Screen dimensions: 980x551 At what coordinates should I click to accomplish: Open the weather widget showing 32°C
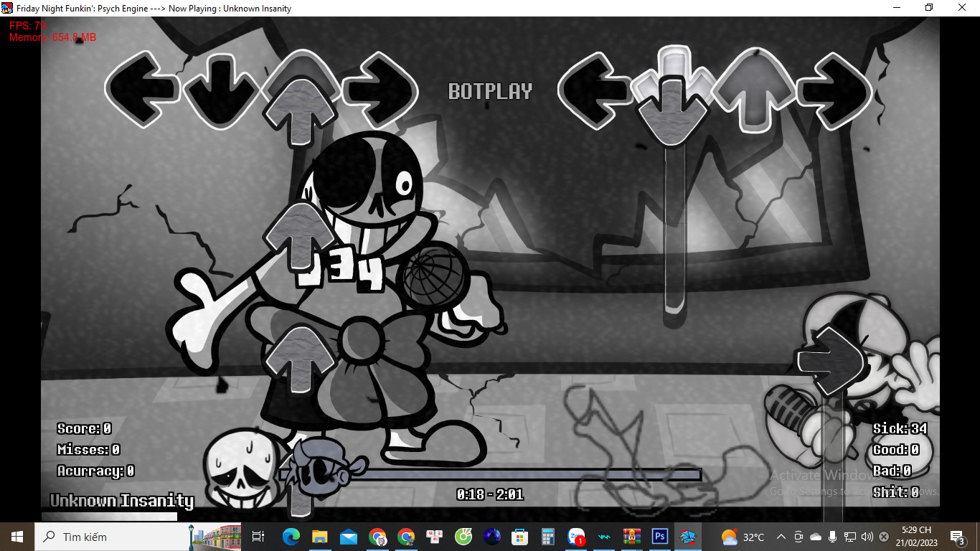tap(743, 537)
